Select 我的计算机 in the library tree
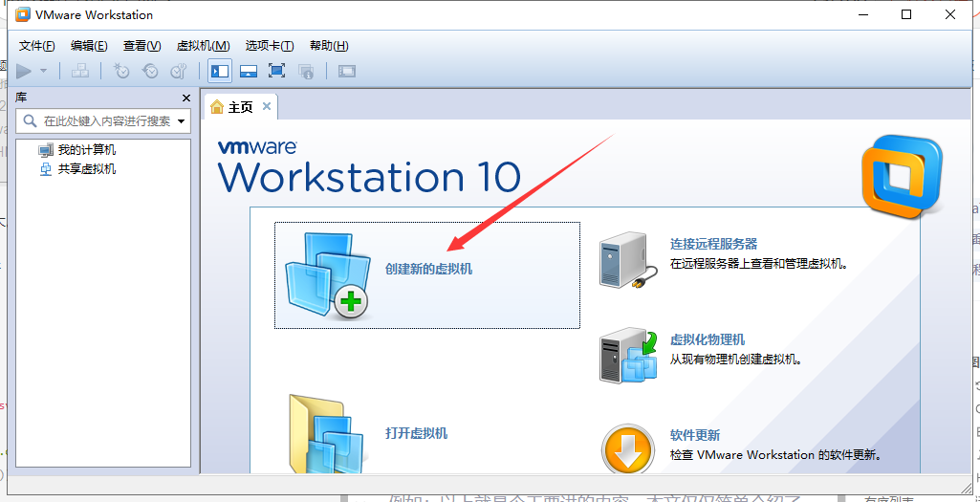 tap(77, 150)
